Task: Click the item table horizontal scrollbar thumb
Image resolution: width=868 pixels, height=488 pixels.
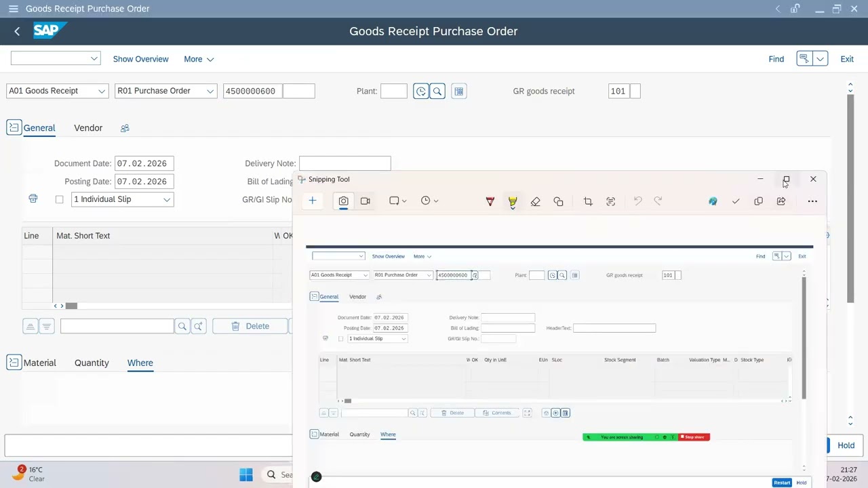Action: (71, 306)
